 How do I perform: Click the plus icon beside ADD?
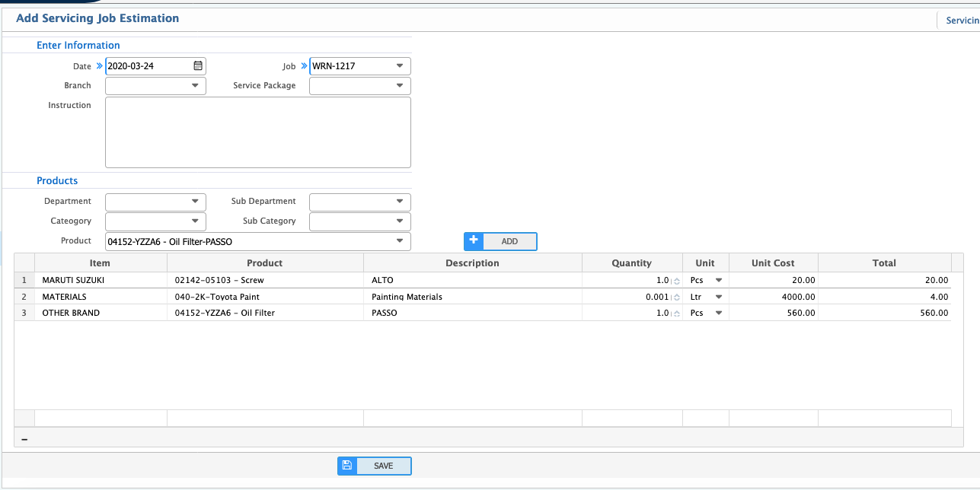tap(473, 240)
